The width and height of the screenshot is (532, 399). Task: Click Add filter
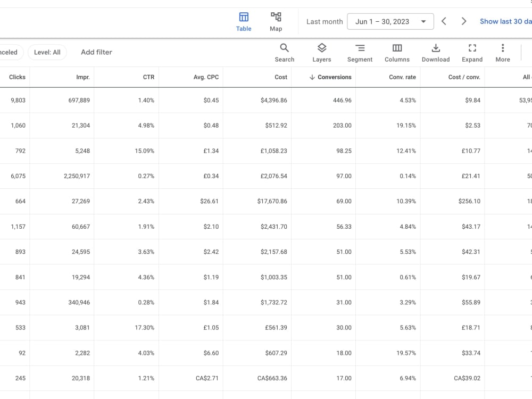96,52
